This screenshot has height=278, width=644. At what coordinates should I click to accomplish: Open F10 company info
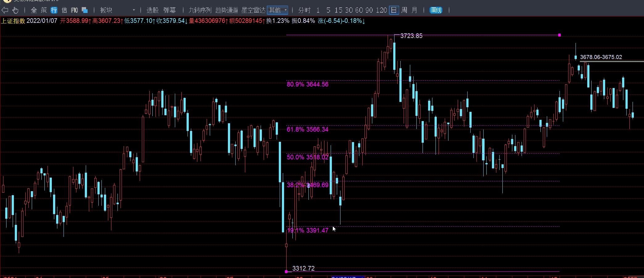[74, 10]
